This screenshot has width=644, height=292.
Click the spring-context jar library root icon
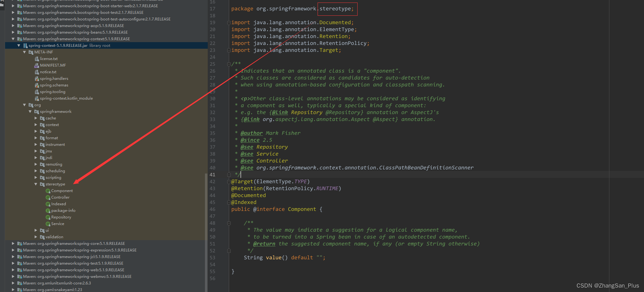(x=25, y=46)
